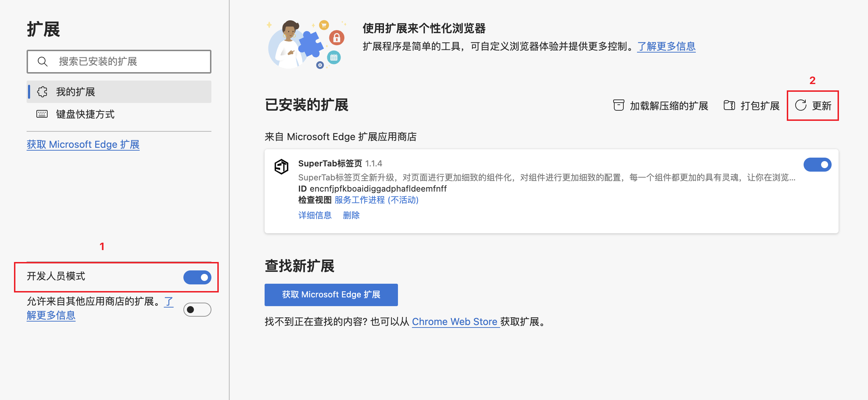
Task: Click the 键盘快捷方式 keyboard icon
Action: point(42,114)
